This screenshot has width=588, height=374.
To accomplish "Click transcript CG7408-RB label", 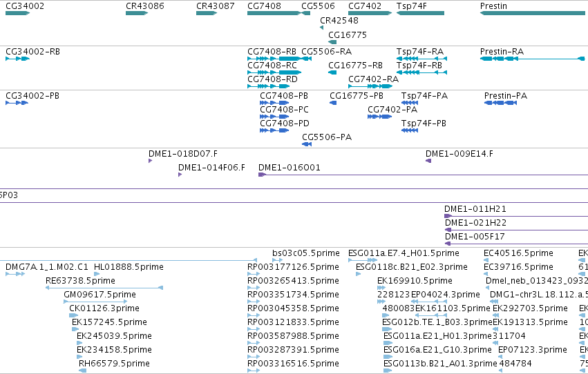I will [272, 51].
